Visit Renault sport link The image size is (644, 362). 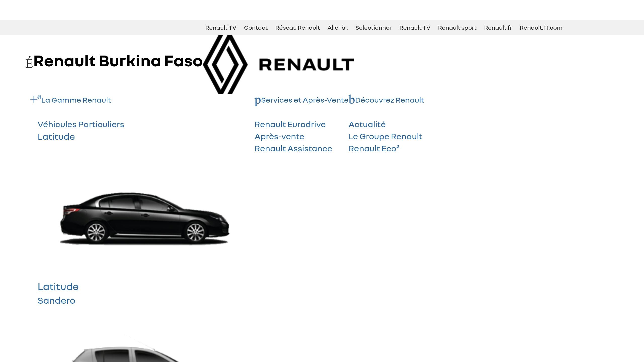[457, 28]
